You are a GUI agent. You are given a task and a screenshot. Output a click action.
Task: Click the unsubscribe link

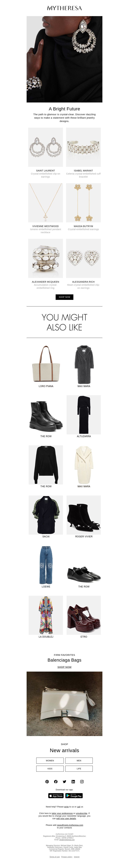click(x=81, y=813)
